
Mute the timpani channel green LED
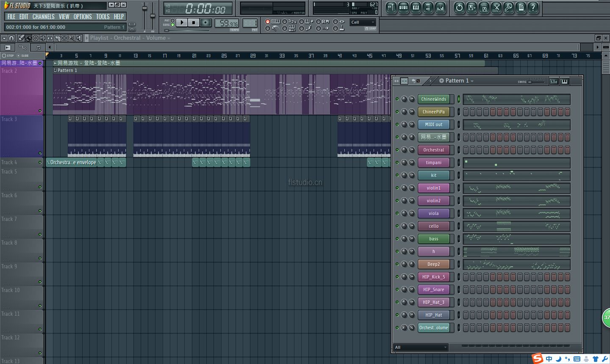tap(397, 163)
